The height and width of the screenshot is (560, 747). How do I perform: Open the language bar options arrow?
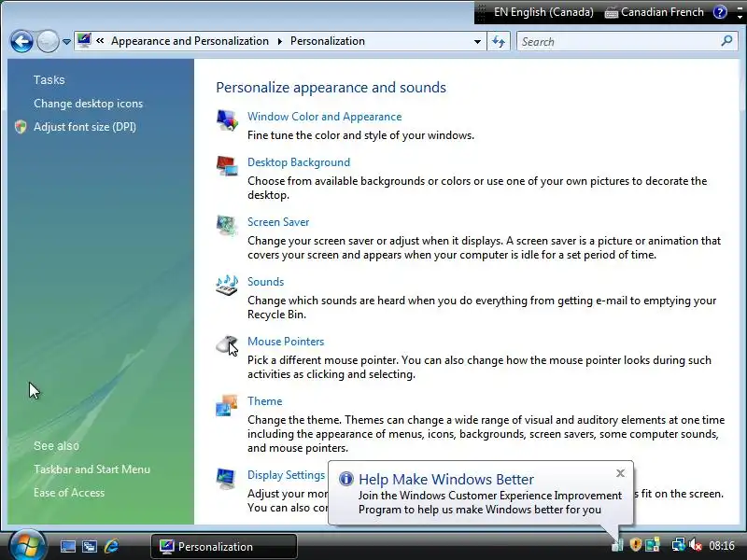tap(740, 17)
